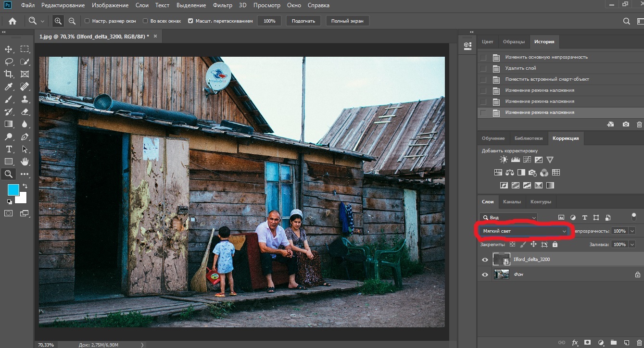The width and height of the screenshot is (644, 348).
Task: Open the Файл menu
Action: point(27,5)
